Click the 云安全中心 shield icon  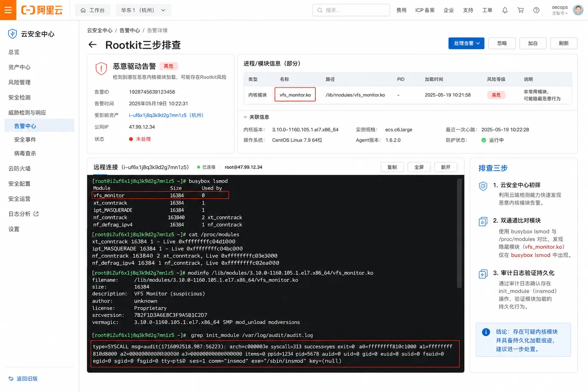click(x=13, y=34)
